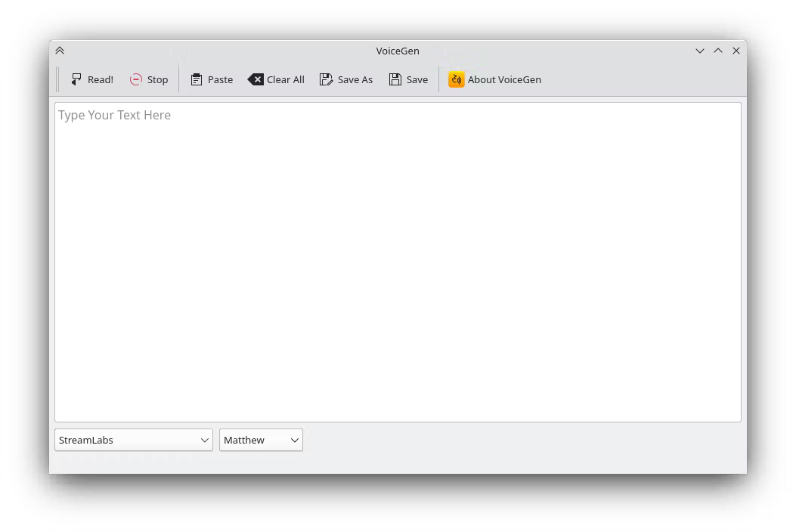Click the orange About VoiceGen icon
The width and height of the screenshot is (796, 532).
[456, 79]
